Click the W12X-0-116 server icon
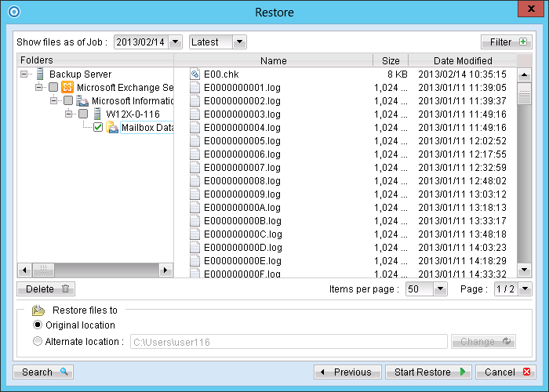The height and width of the screenshot is (392, 549). [97, 114]
